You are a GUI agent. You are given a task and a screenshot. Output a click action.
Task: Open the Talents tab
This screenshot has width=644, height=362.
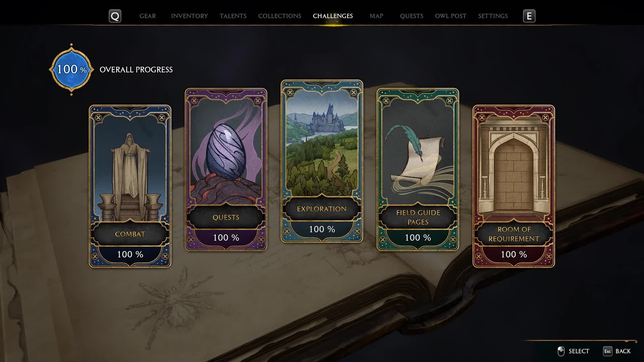pos(233,16)
